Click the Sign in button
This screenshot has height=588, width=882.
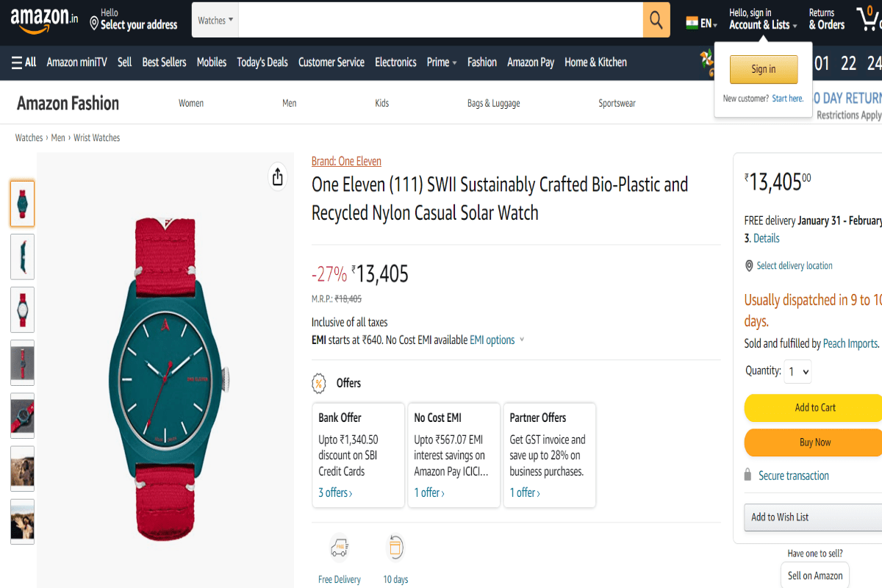763,69
